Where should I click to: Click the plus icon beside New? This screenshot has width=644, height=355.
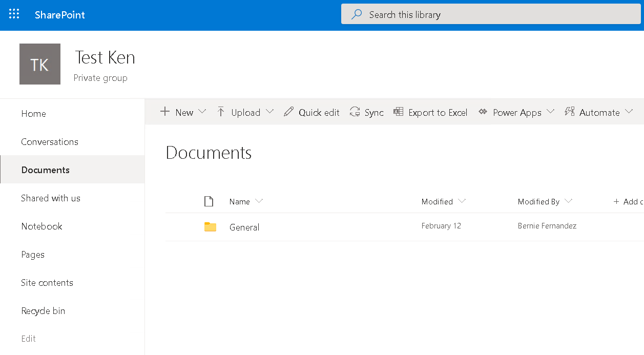coord(165,112)
